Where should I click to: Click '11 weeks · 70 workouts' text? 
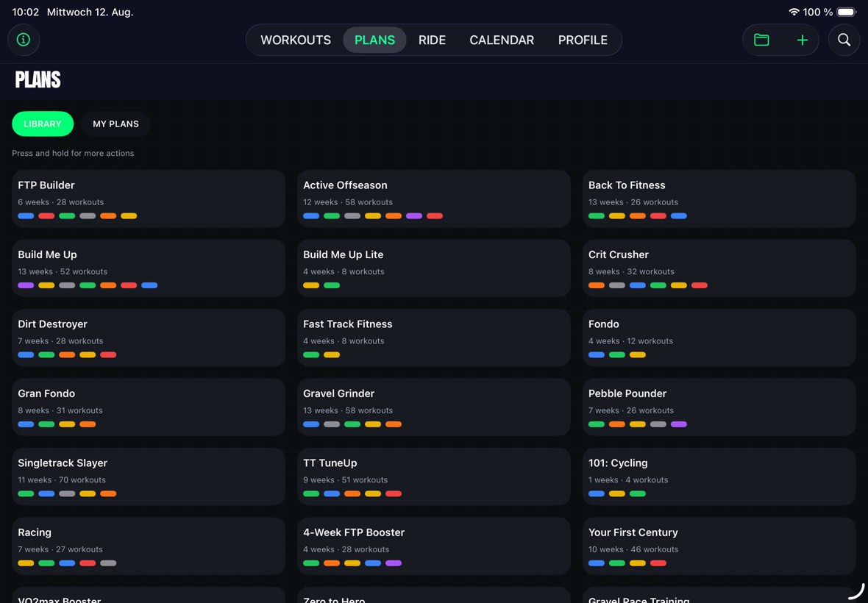click(x=62, y=479)
